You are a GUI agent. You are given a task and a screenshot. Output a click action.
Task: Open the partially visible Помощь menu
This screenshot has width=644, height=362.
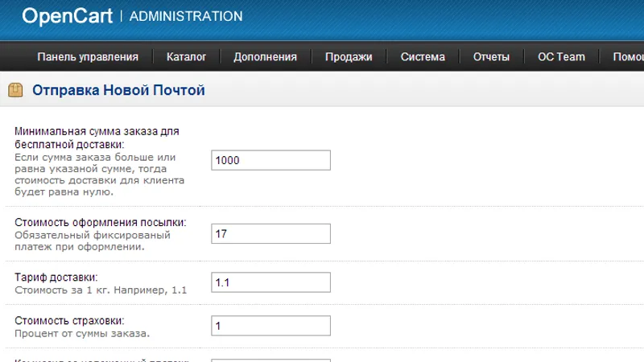(629, 56)
